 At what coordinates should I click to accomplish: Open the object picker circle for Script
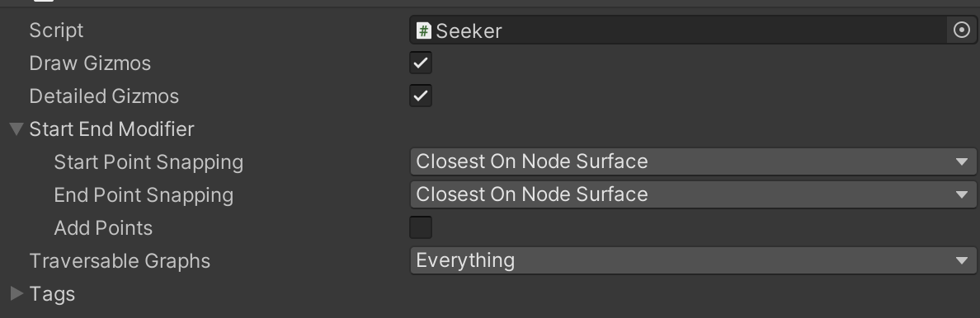[962, 30]
